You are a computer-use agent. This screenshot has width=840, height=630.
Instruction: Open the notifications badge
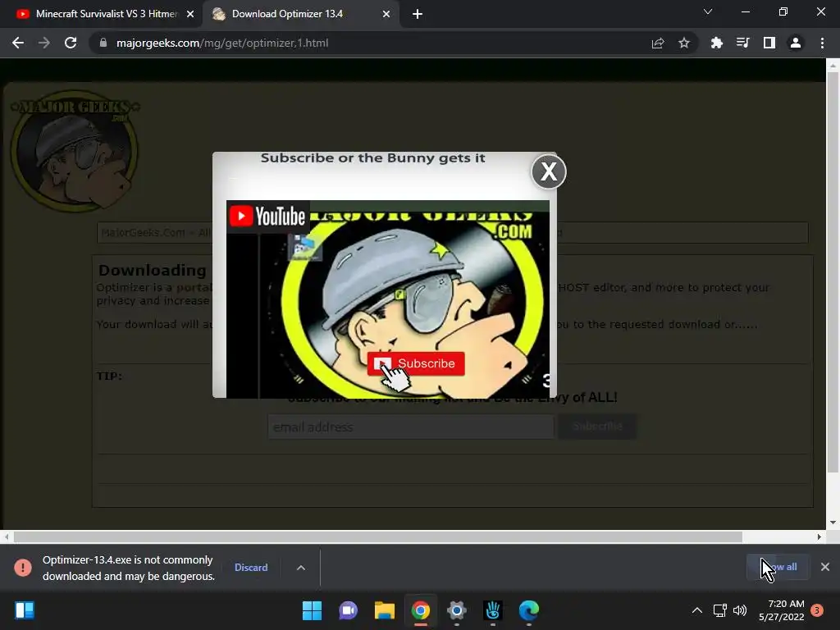point(817,610)
